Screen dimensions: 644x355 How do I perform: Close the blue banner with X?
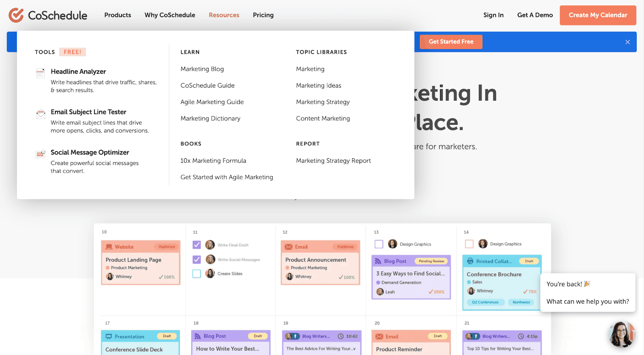click(x=627, y=42)
